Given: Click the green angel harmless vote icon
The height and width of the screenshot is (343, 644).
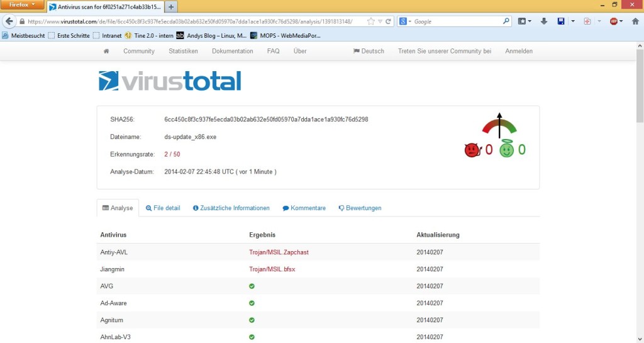Looking at the screenshot, I should pyautogui.click(x=506, y=150).
